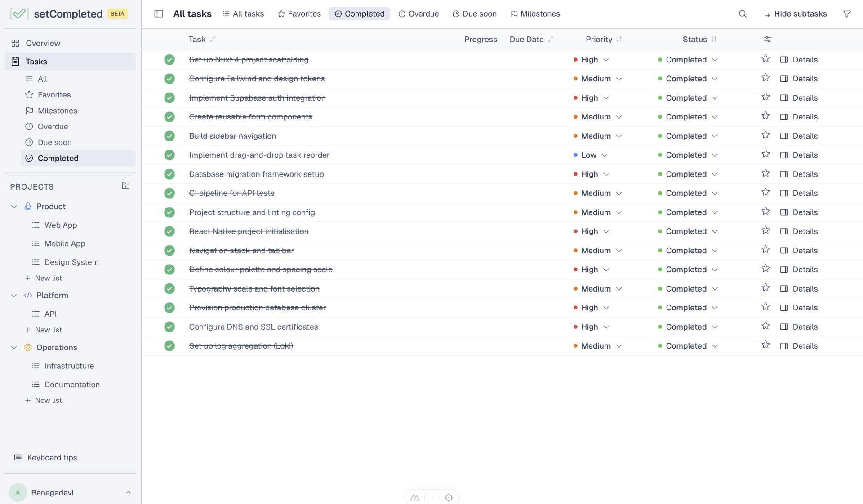Open the Keyboard tips panel
Image resolution: width=863 pixels, height=504 pixels.
click(x=45, y=457)
